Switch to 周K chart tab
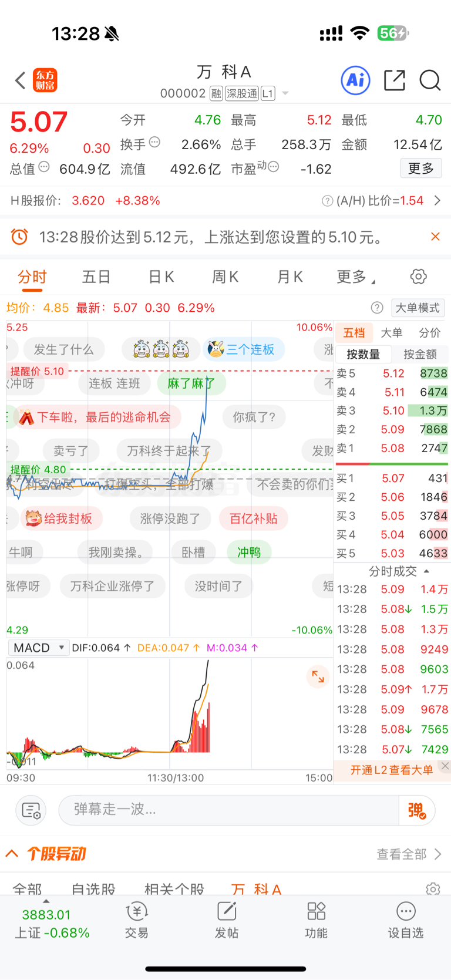The width and height of the screenshot is (451, 980). [x=225, y=277]
